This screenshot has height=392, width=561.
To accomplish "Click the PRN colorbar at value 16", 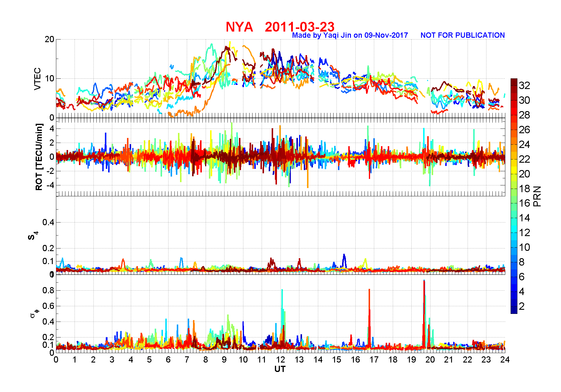I will click(514, 203).
